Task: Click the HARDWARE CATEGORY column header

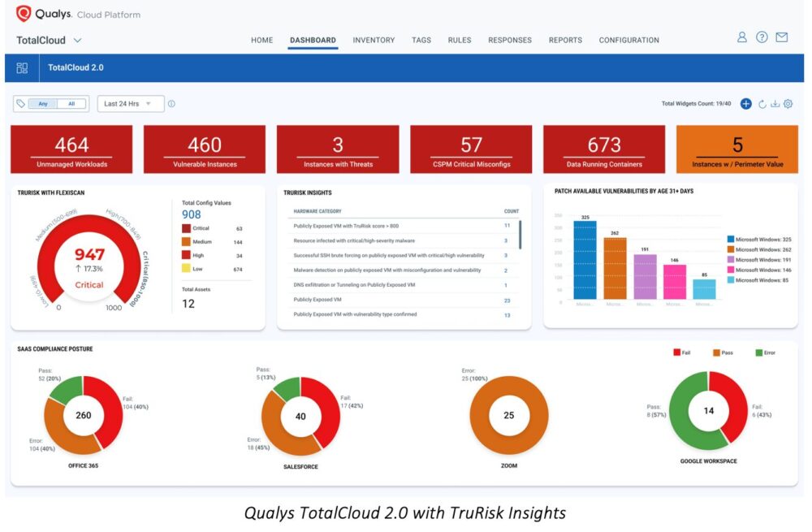Action: click(x=317, y=211)
